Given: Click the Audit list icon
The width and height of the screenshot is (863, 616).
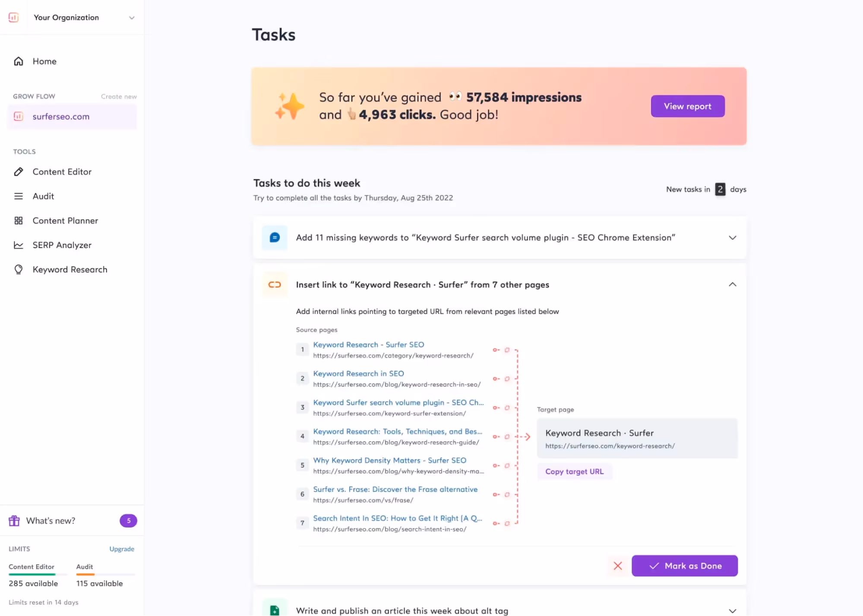Looking at the screenshot, I should point(19,196).
